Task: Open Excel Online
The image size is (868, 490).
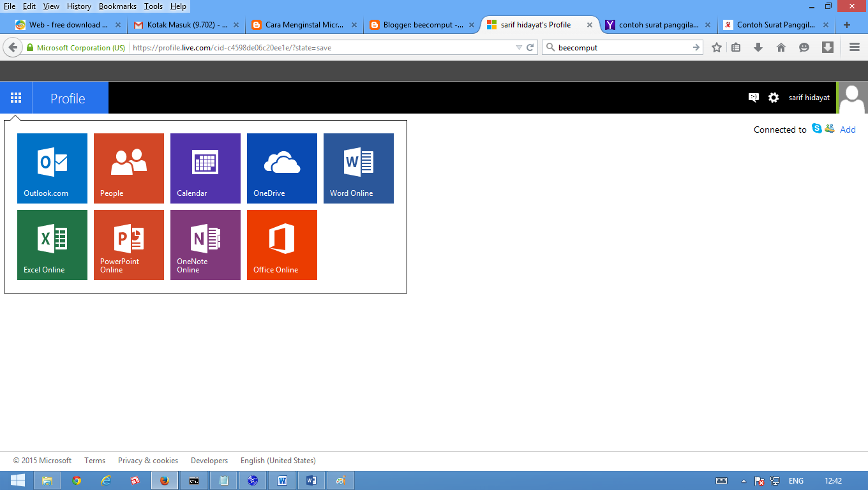Action: click(x=52, y=244)
